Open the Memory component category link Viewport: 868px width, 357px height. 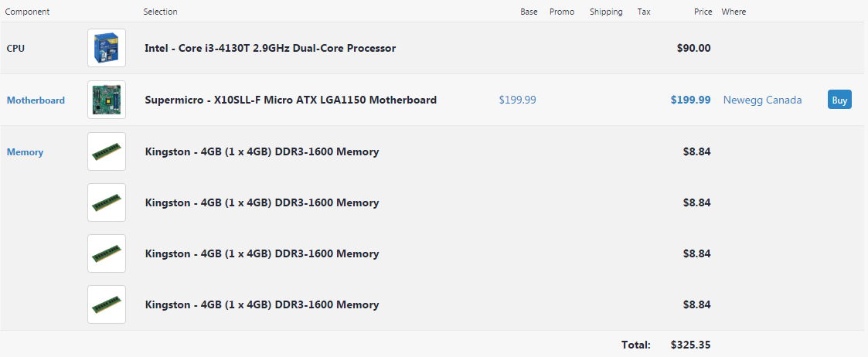25,152
